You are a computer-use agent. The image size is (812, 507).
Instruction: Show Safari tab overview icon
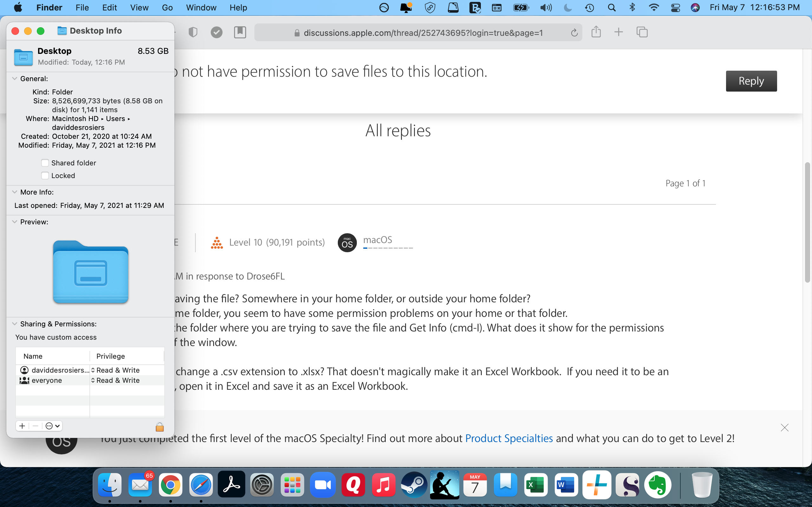(642, 32)
